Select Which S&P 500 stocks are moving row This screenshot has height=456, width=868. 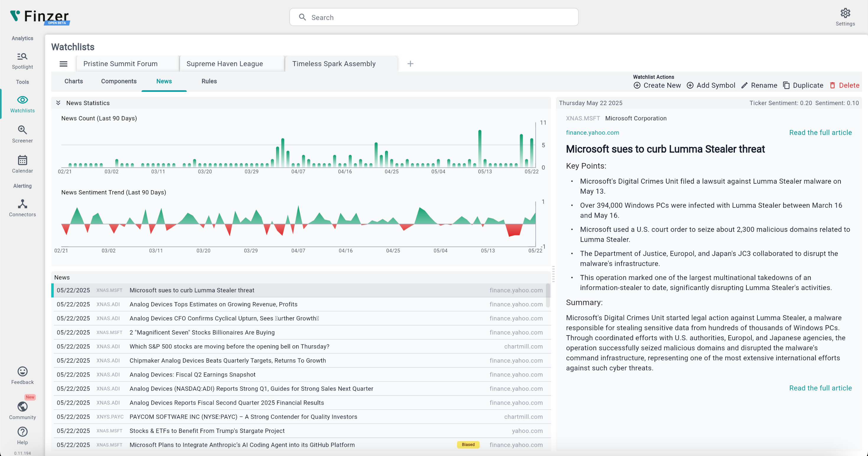coord(301,346)
